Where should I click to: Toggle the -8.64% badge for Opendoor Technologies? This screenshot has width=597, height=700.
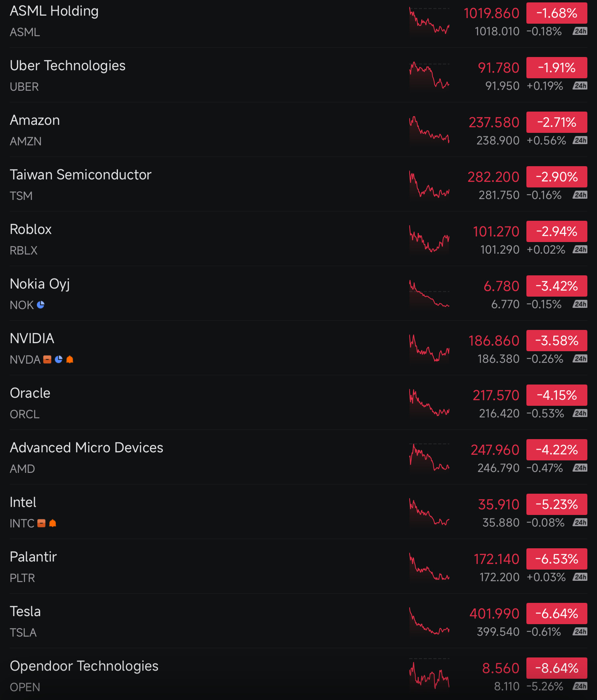(x=557, y=668)
